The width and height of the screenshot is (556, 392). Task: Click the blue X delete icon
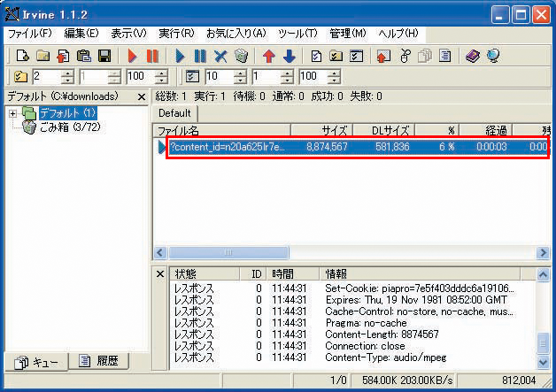point(220,56)
